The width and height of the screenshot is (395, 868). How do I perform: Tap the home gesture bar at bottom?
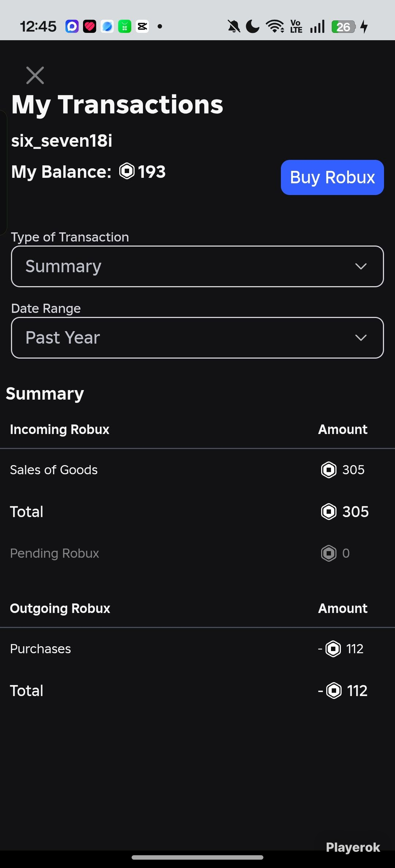point(197,857)
